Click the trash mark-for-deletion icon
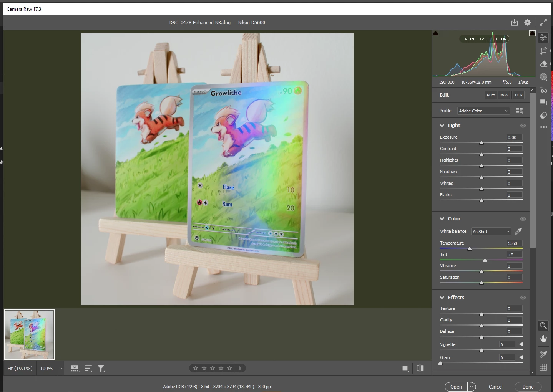Viewport: 553px width, 392px height. pyautogui.click(x=240, y=368)
